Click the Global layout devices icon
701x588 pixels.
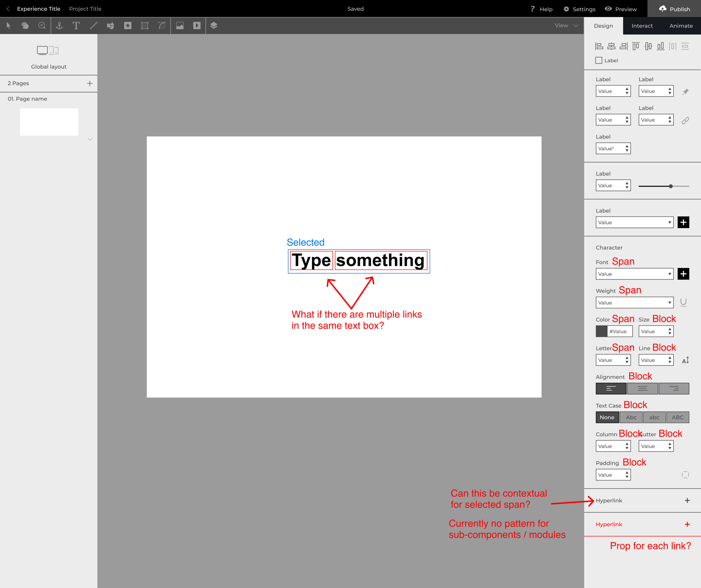point(48,50)
